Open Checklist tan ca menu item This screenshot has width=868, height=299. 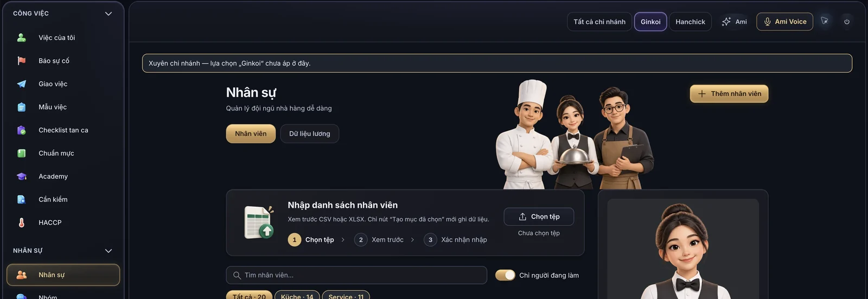pos(63,130)
